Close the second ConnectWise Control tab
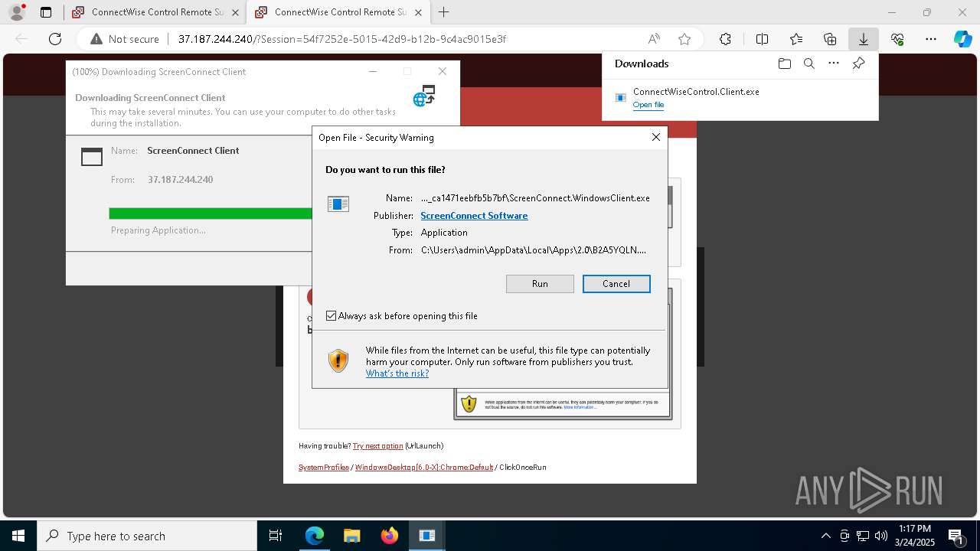 418,12
